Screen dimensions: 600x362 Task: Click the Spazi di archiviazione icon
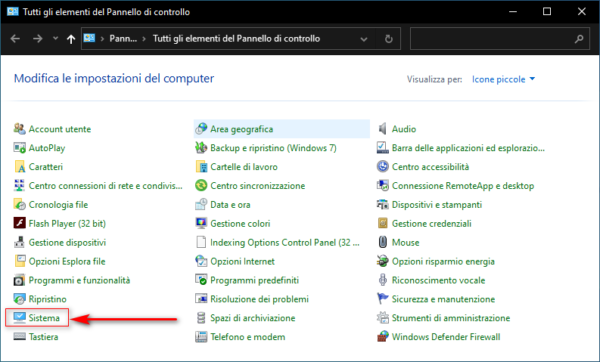pos(201,318)
